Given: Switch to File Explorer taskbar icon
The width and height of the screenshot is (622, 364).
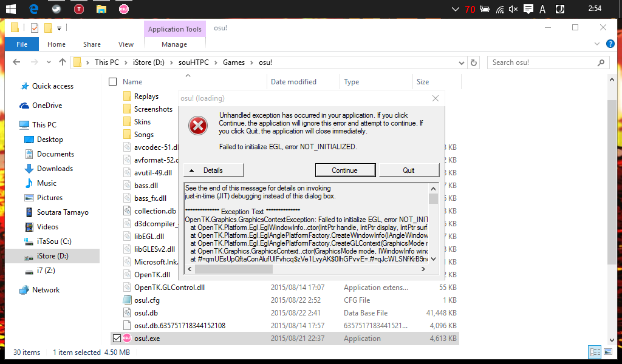Looking at the screenshot, I should (101, 8).
